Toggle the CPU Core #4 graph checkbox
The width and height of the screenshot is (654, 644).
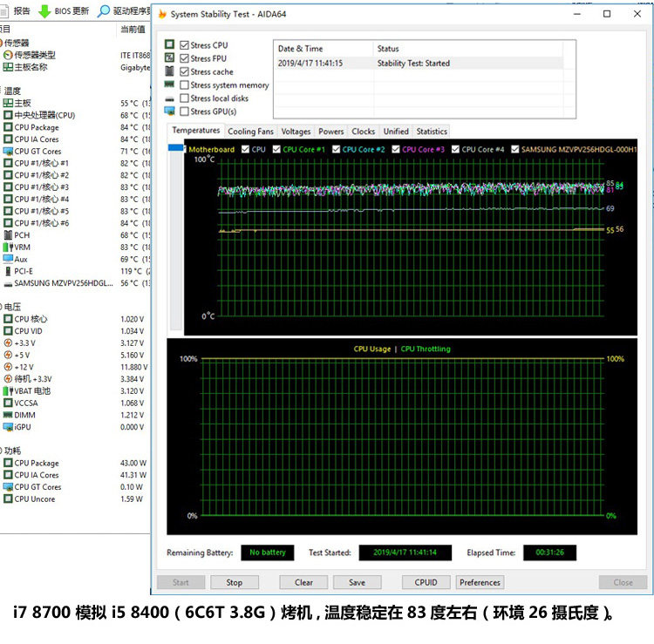click(x=455, y=149)
